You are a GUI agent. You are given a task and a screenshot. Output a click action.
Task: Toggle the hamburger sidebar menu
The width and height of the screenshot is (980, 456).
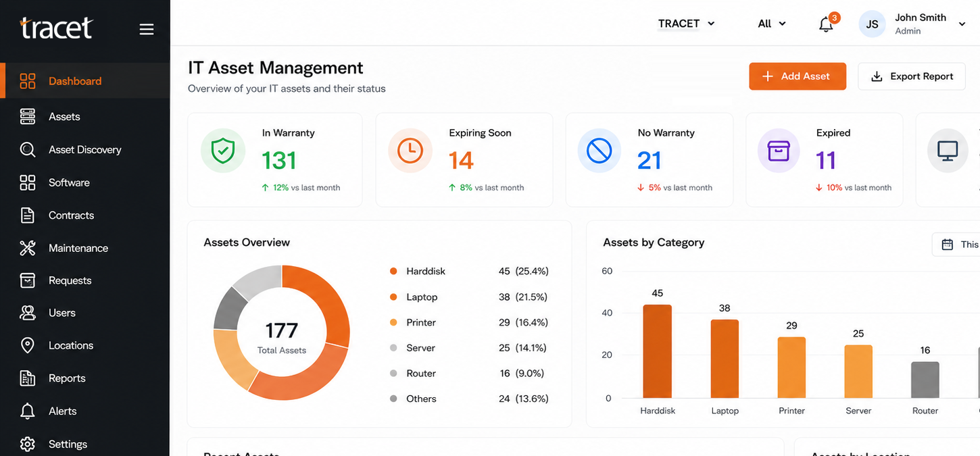coord(147,29)
